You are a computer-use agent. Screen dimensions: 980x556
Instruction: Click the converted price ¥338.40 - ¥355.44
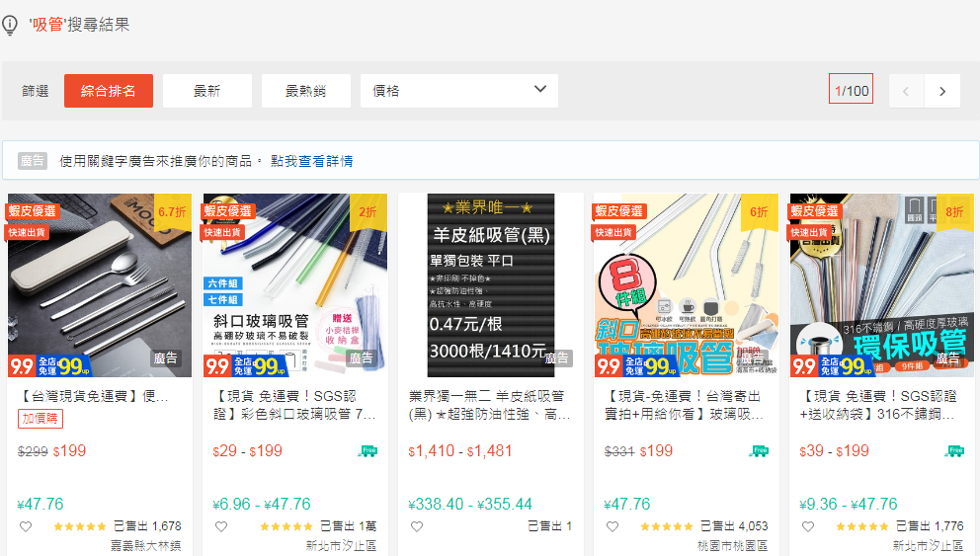470,504
